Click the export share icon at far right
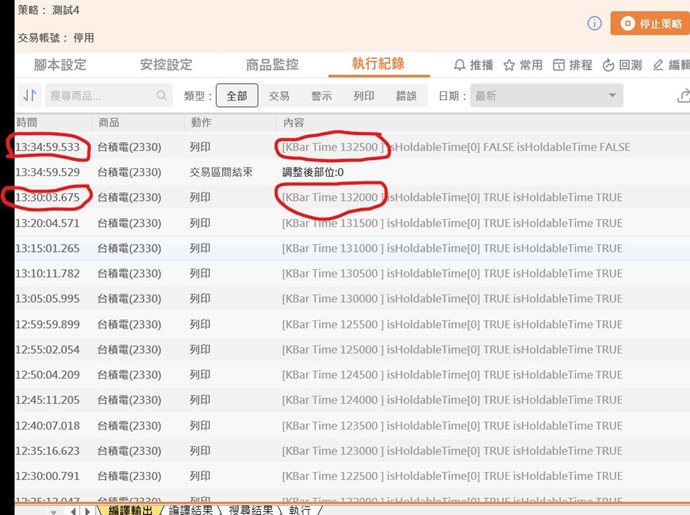Screen dimensions: 690x515 tap(683, 96)
